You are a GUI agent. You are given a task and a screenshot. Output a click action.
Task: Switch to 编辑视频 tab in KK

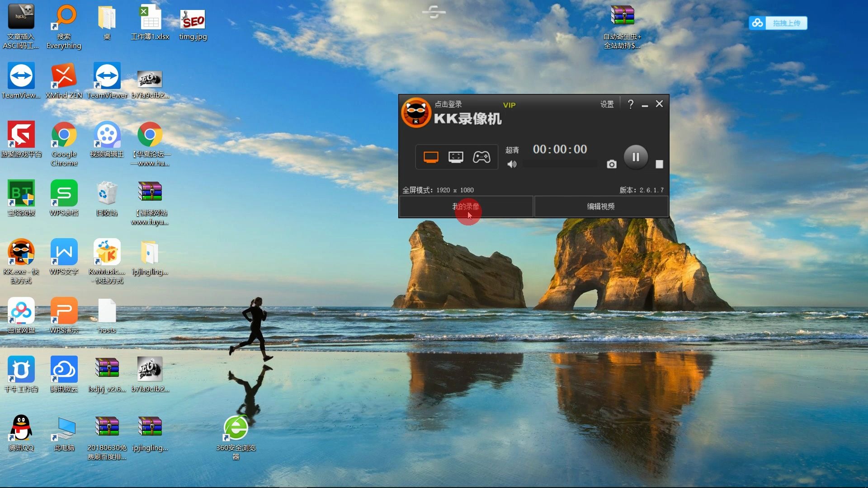click(x=600, y=206)
